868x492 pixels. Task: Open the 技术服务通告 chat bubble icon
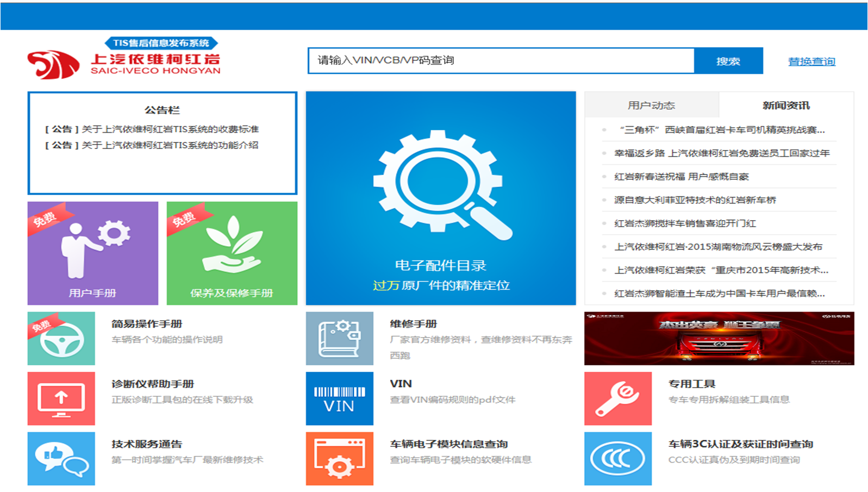tap(61, 458)
